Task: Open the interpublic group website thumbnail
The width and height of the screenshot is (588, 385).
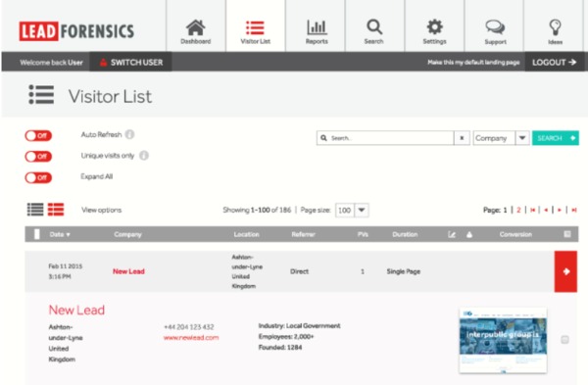Action: pos(503,340)
